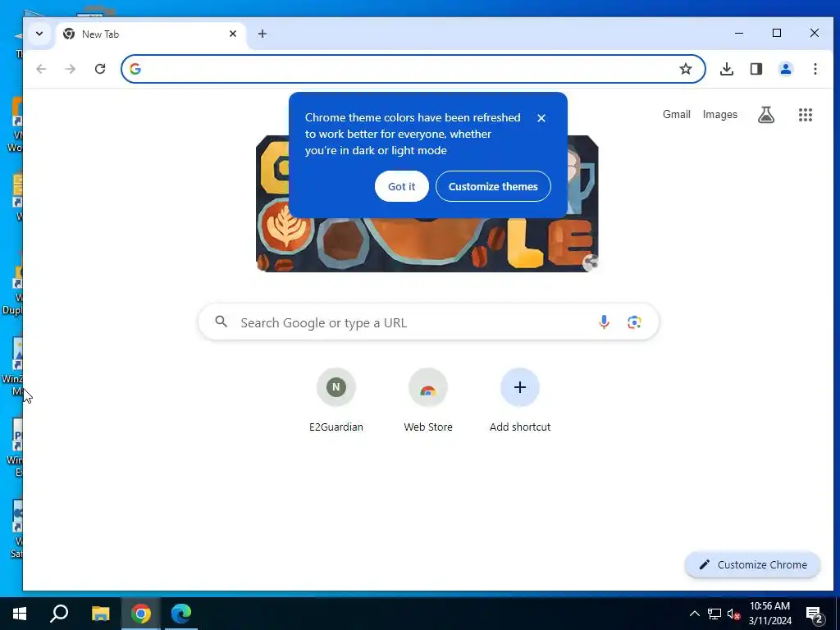Dismiss the theme colors popup

point(541,118)
